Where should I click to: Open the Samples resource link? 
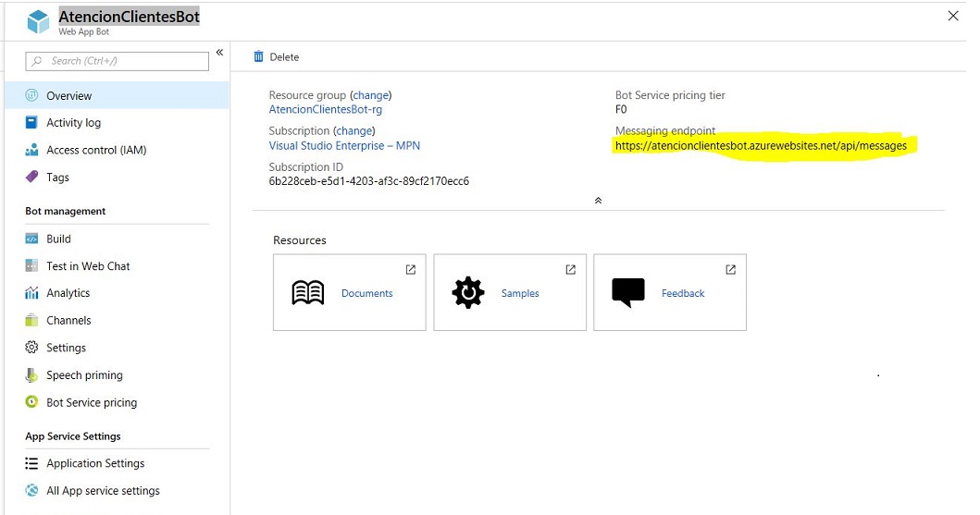[x=520, y=293]
